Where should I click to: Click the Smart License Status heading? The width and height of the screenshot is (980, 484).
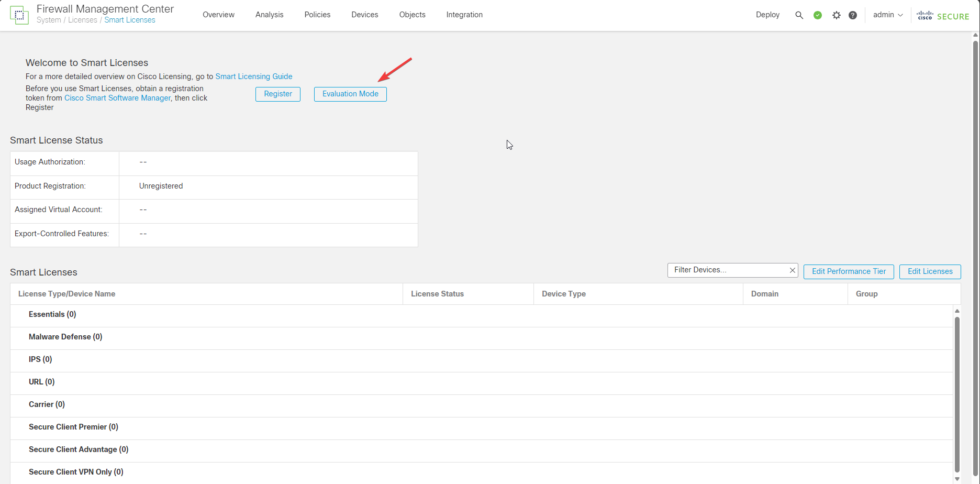[x=57, y=140]
